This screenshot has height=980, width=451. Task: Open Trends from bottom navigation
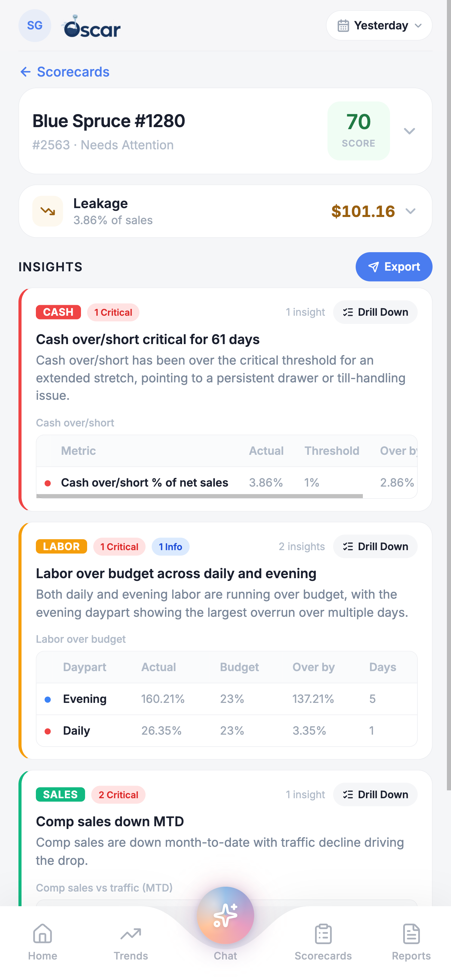click(131, 942)
